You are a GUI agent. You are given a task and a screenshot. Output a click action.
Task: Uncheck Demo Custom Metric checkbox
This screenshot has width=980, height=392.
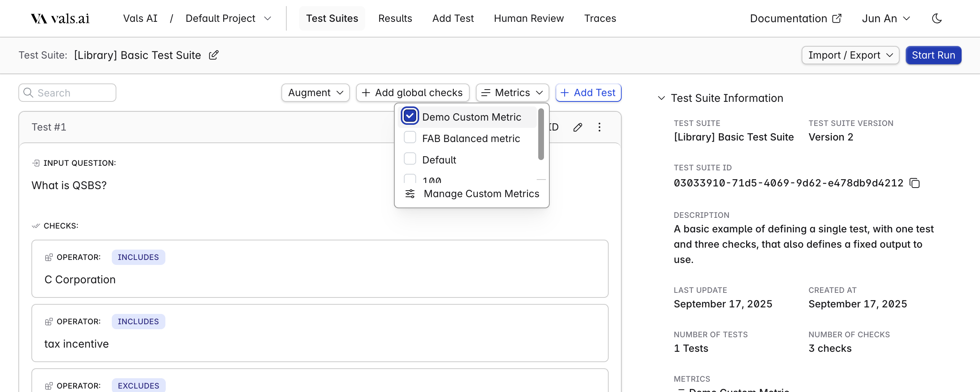[x=410, y=116]
